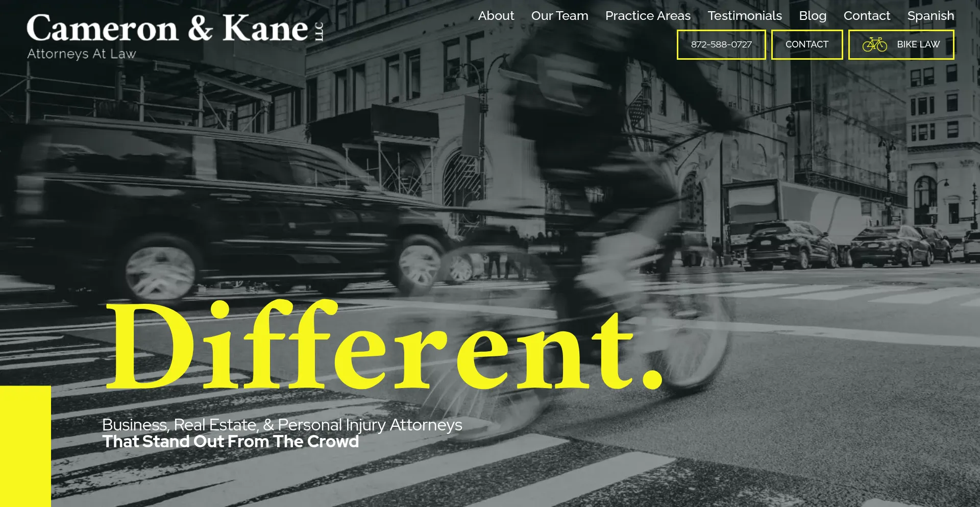Open the Testimonials section
Screen dimensions: 980x507
(x=744, y=16)
